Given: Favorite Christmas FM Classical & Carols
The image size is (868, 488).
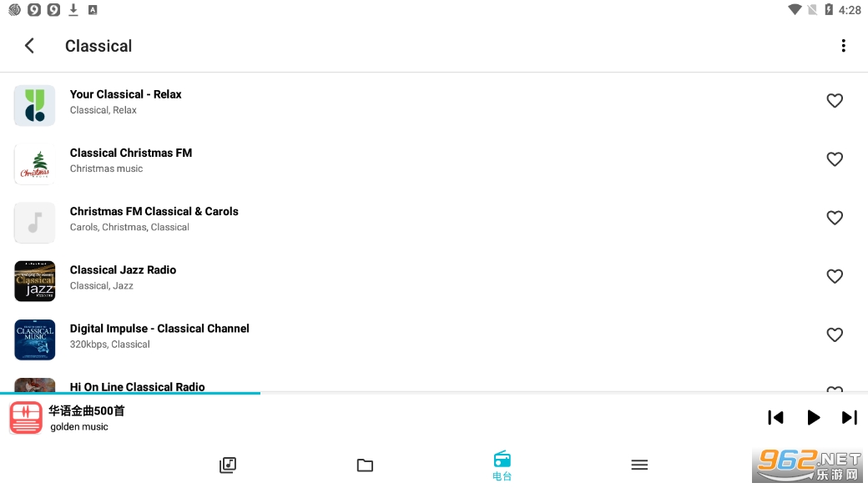Looking at the screenshot, I should (835, 218).
